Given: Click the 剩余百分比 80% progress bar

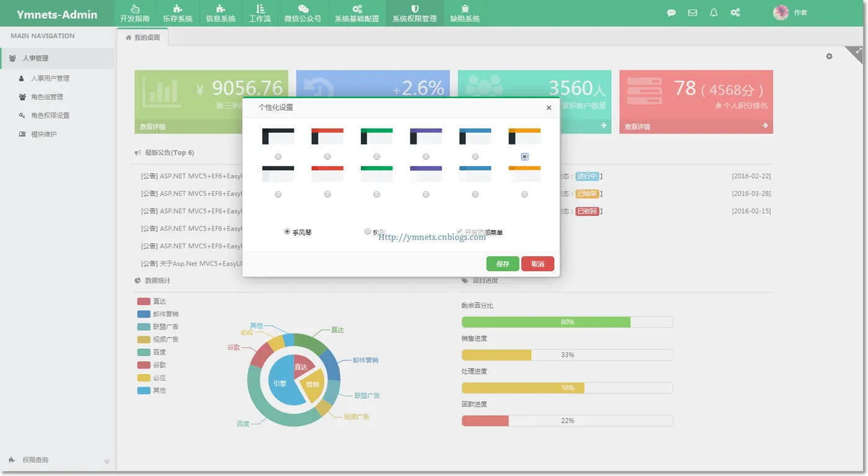Looking at the screenshot, I should pyautogui.click(x=567, y=322).
